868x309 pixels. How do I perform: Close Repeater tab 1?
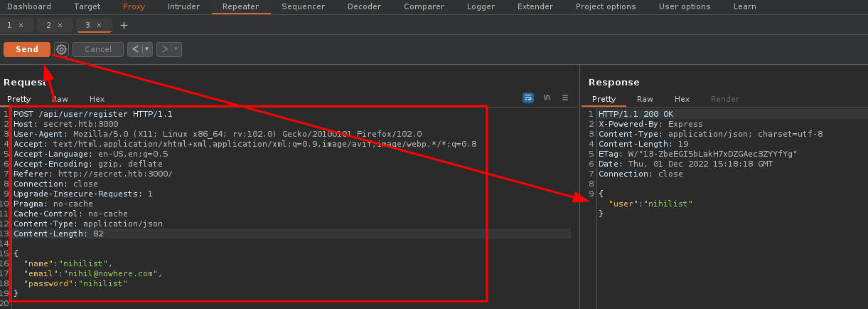click(x=21, y=25)
